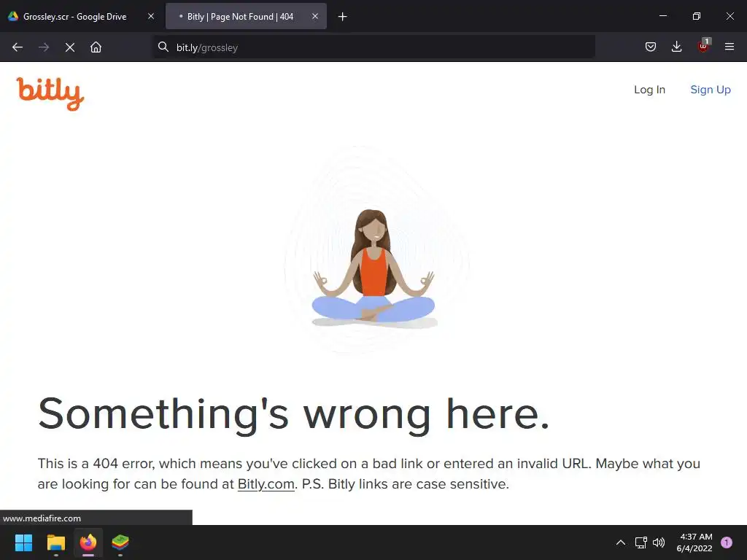Save page to Pocket
The image size is (747, 560).
pyautogui.click(x=650, y=47)
